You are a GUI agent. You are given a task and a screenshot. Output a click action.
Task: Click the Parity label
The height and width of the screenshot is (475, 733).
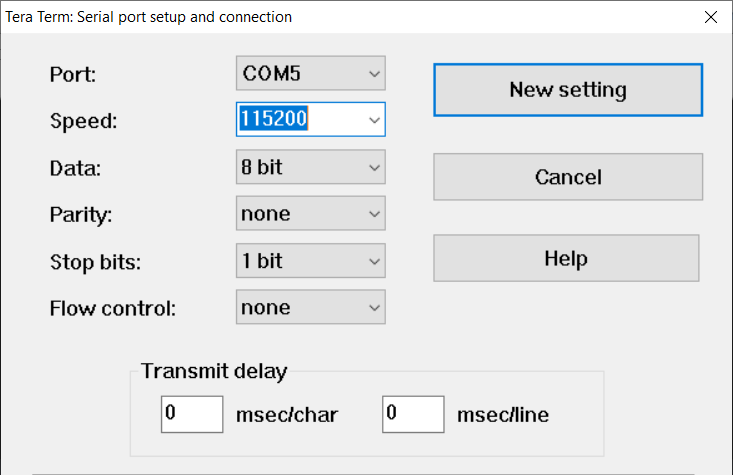point(80,215)
